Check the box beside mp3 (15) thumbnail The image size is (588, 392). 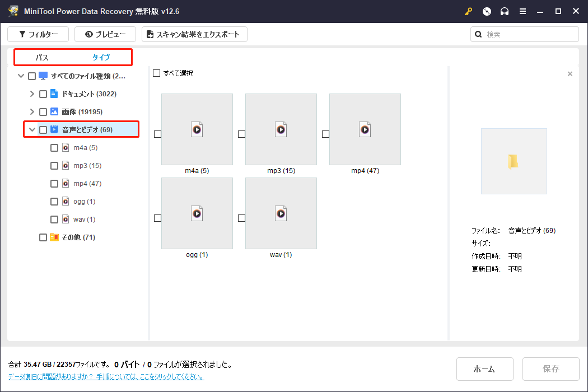coord(242,134)
